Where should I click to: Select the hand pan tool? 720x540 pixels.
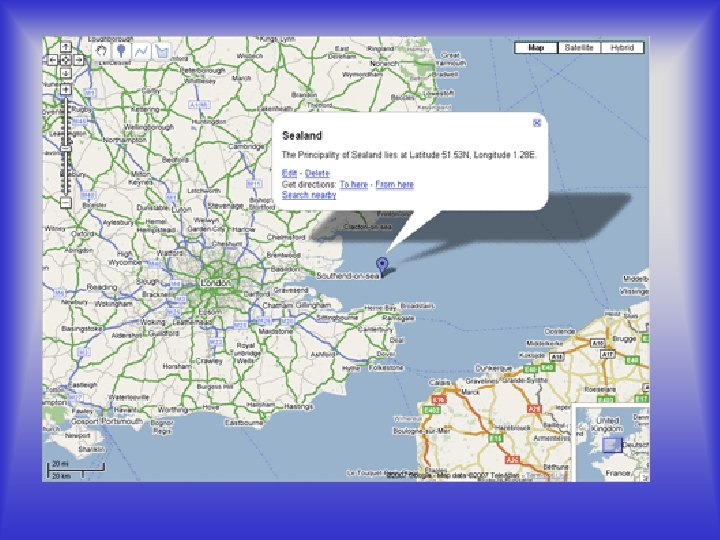(101, 51)
